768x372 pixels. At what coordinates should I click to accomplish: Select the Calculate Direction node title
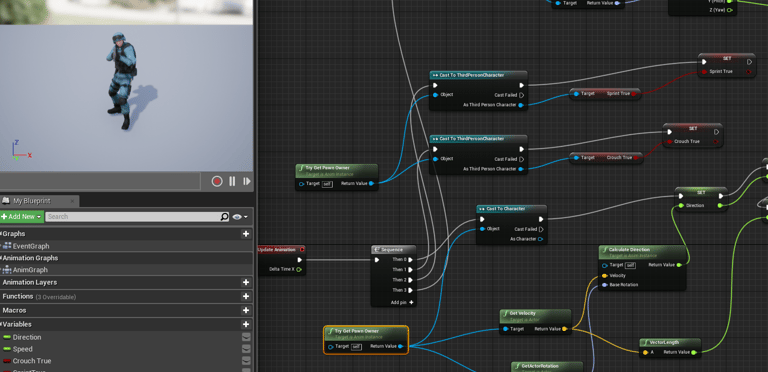tap(629, 250)
